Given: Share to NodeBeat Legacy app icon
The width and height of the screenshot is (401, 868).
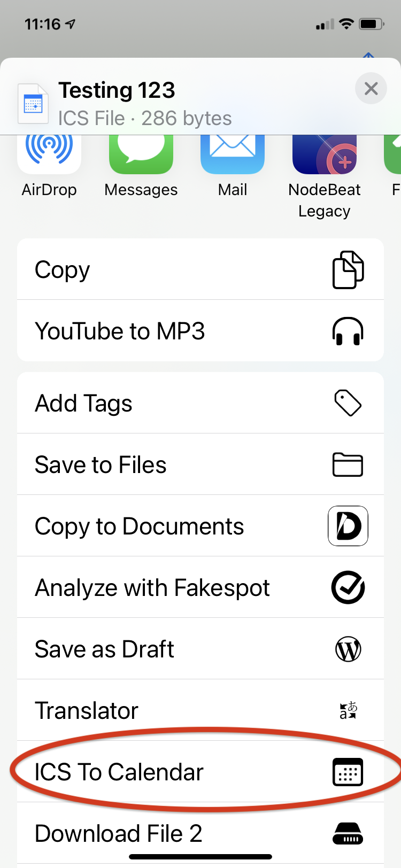Looking at the screenshot, I should (325, 154).
